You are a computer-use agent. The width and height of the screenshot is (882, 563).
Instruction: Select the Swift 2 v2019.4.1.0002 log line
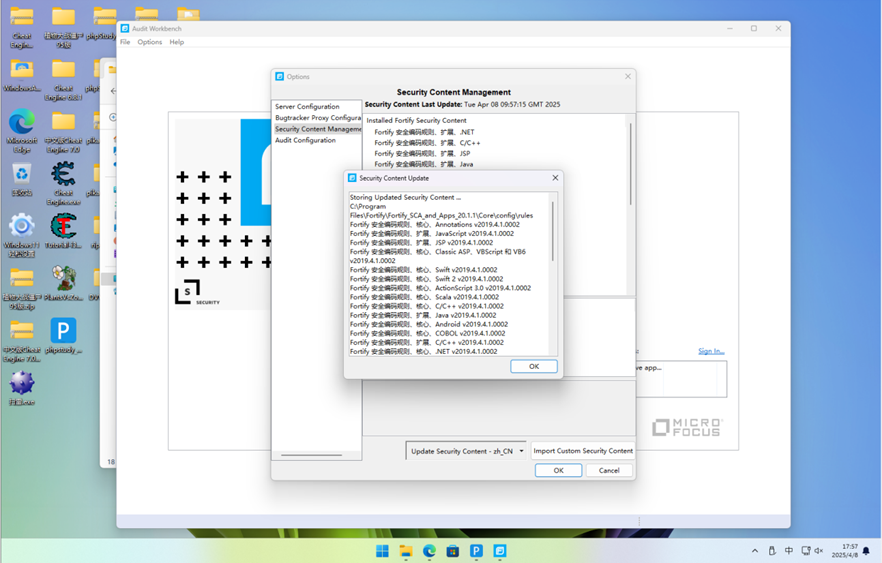(x=426, y=279)
